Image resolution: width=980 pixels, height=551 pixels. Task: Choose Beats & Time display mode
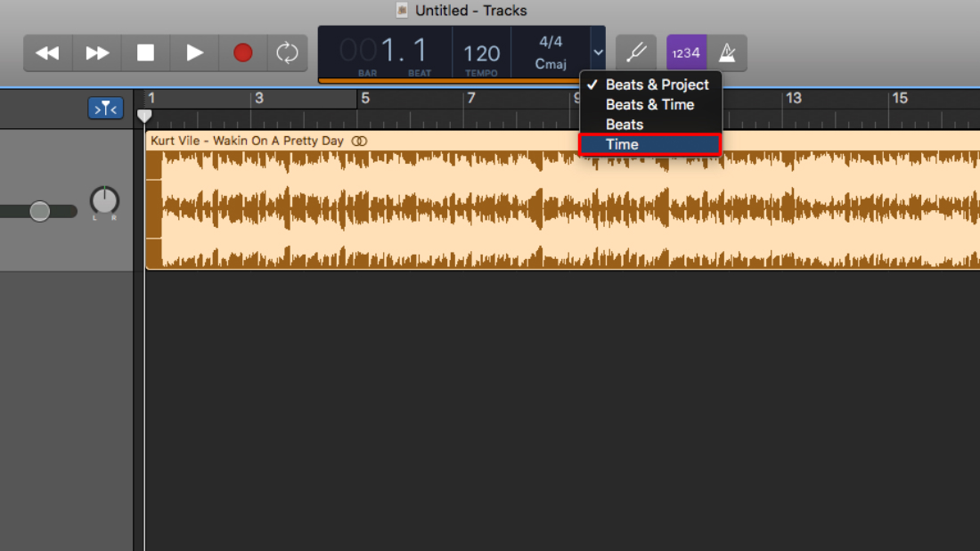649,104
